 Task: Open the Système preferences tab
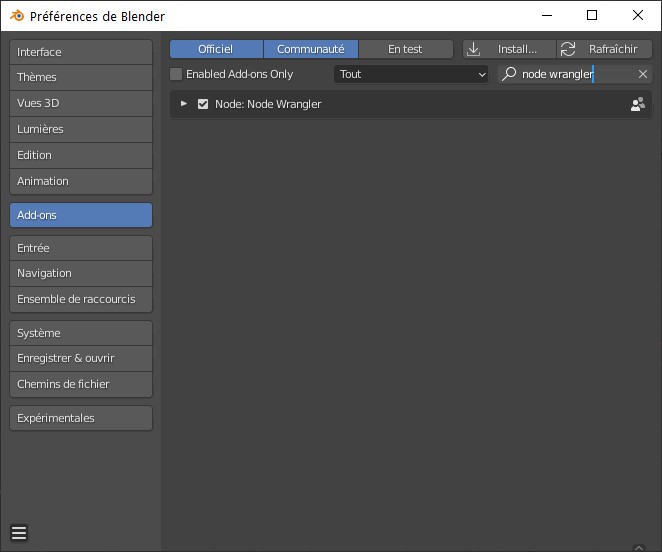(81, 333)
